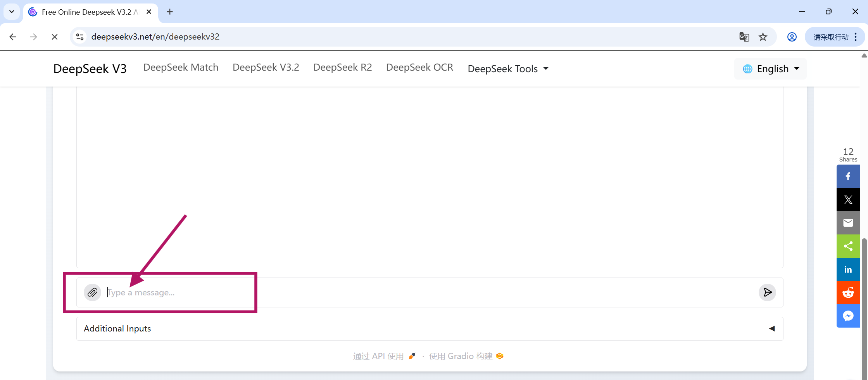The width and height of the screenshot is (868, 380).
Task: Click the browser forward arrow
Action: [34, 37]
